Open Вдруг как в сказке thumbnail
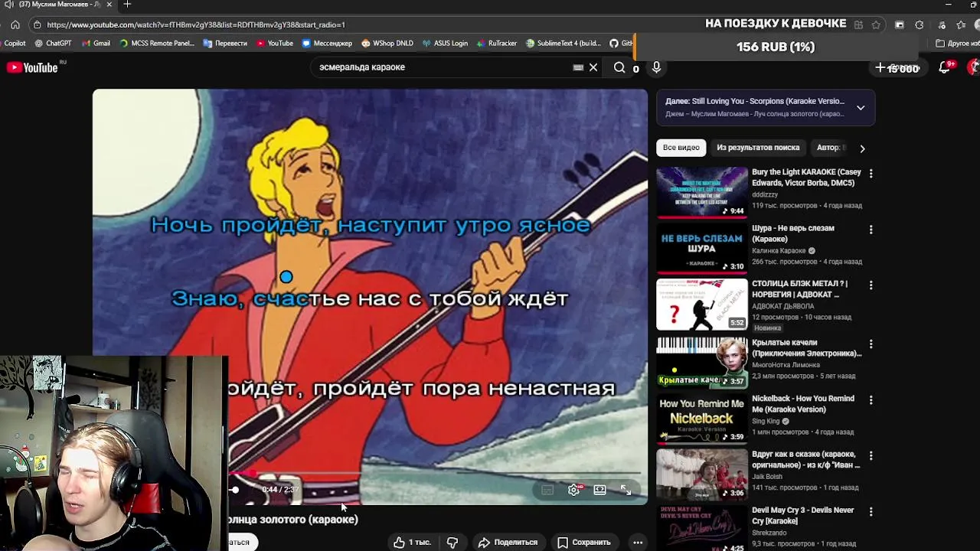The width and height of the screenshot is (980, 551). click(701, 474)
